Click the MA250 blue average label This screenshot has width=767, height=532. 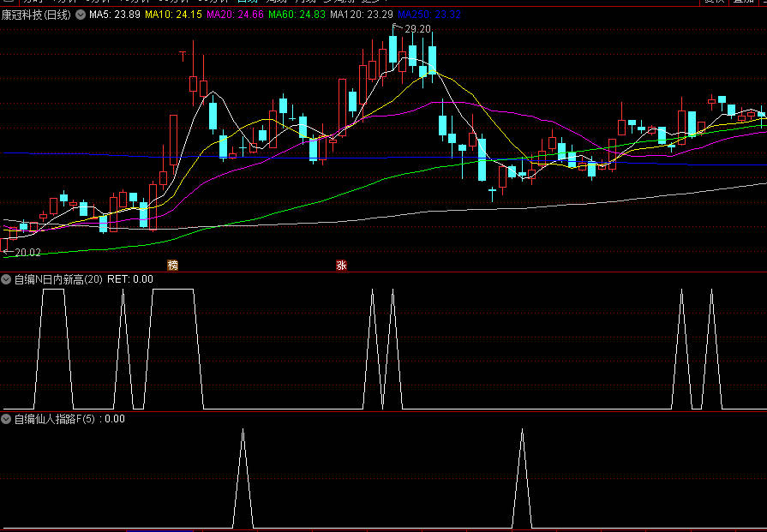pyautogui.click(x=429, y=15)
